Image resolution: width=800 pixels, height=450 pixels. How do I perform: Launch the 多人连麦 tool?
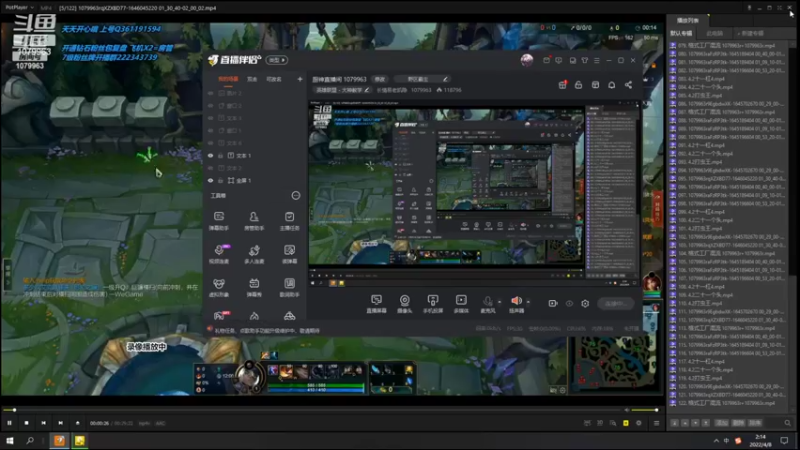pyautogui.click(x=254, y=254)
